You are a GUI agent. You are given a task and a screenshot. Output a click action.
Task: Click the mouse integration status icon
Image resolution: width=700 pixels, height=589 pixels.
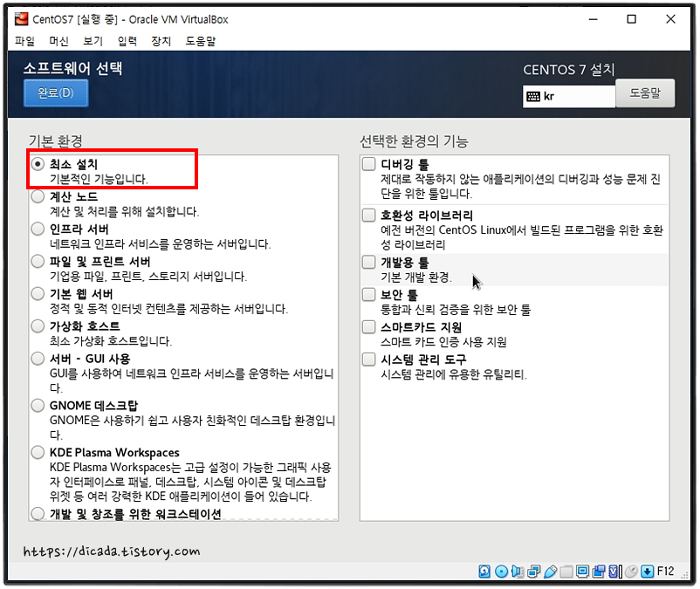(x=631, y=572)
